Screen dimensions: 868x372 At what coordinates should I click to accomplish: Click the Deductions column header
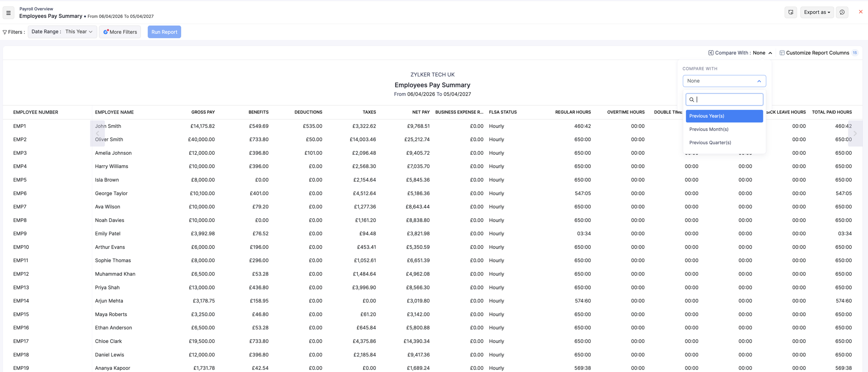[308, 112]
